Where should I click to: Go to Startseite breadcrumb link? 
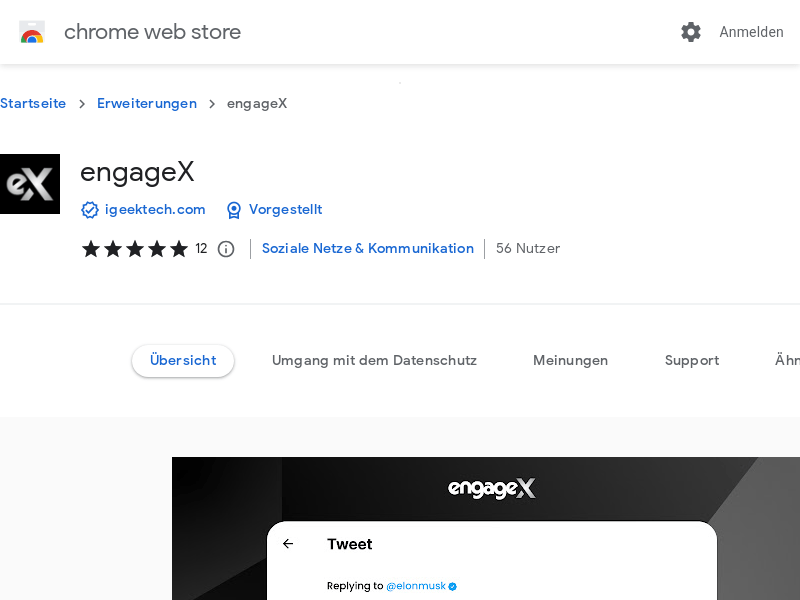(x=33, y=104)
